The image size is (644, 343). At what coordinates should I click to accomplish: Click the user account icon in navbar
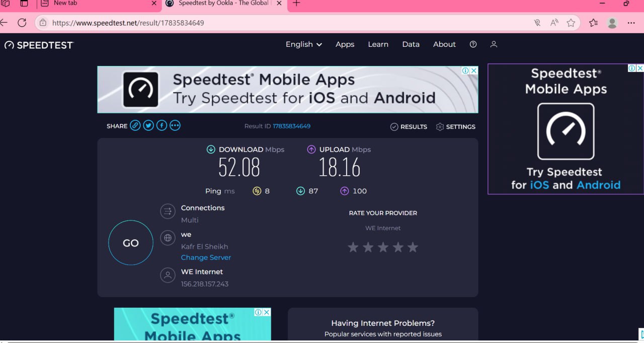point(494,44)
